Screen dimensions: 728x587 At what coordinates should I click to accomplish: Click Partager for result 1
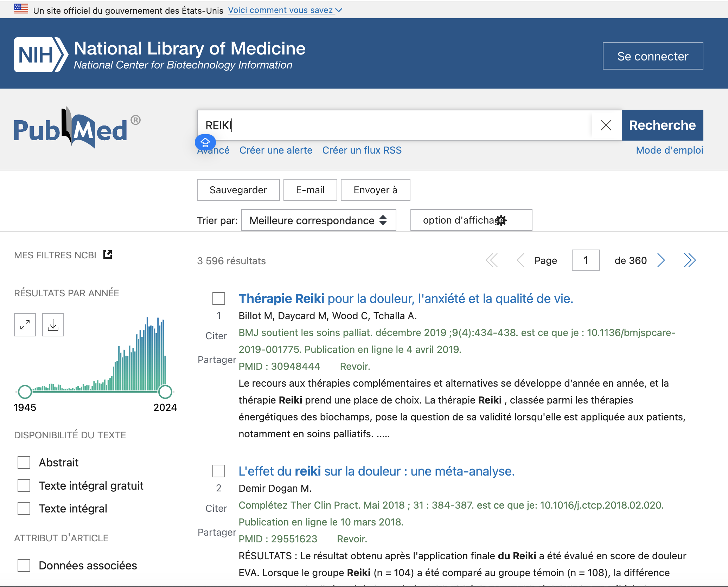tap(217, 360)
